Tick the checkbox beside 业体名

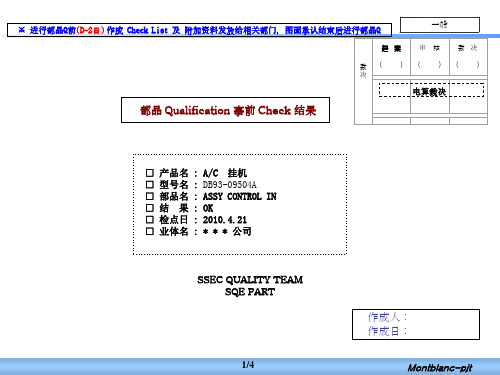point(150,231)
